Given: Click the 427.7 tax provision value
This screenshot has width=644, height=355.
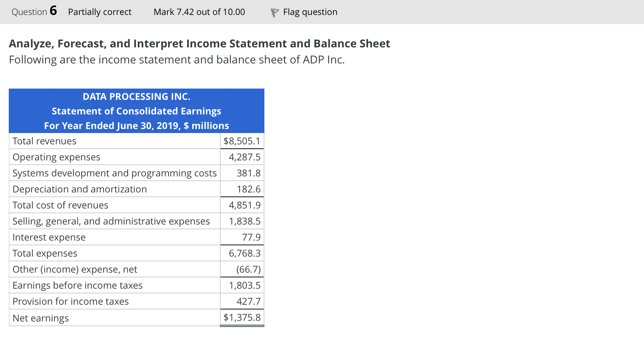Looking at the screenshot, I should (249, 301).
